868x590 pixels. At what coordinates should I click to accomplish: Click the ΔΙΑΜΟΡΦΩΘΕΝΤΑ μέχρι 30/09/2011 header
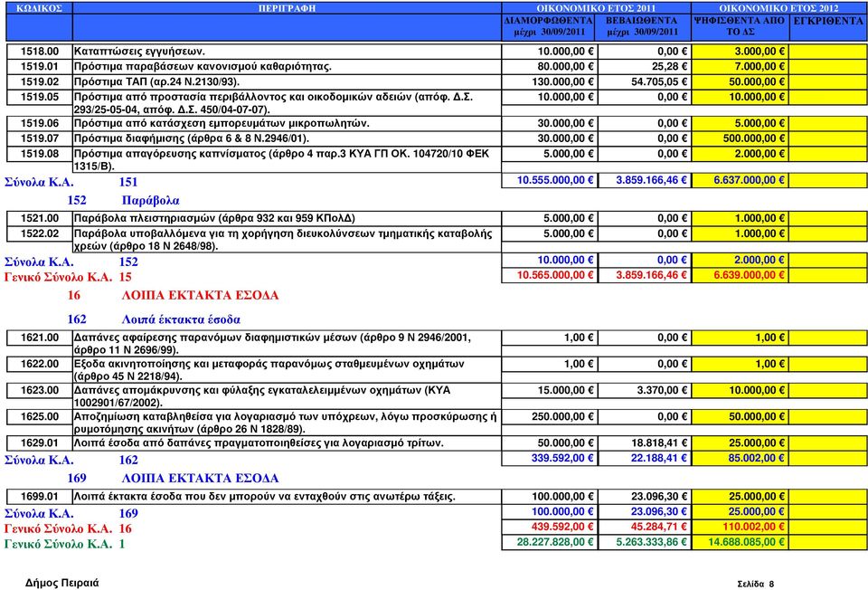click(x=549, y=26)
